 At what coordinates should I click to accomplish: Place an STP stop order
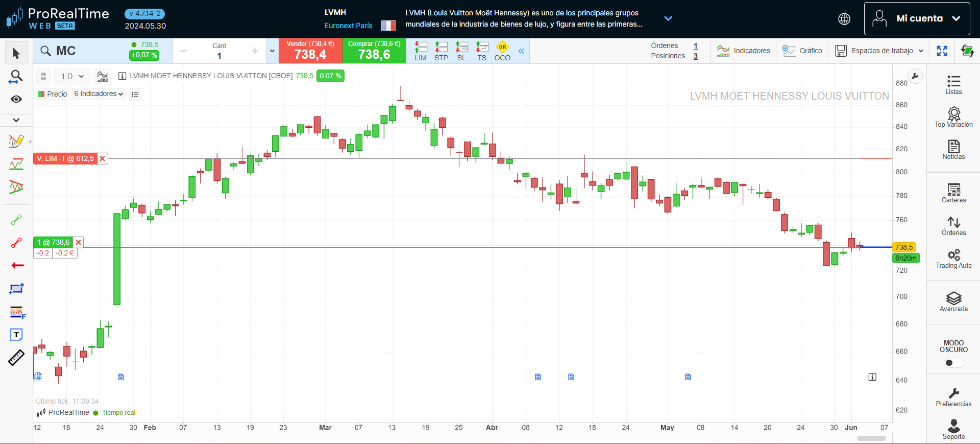coord(441,51)
